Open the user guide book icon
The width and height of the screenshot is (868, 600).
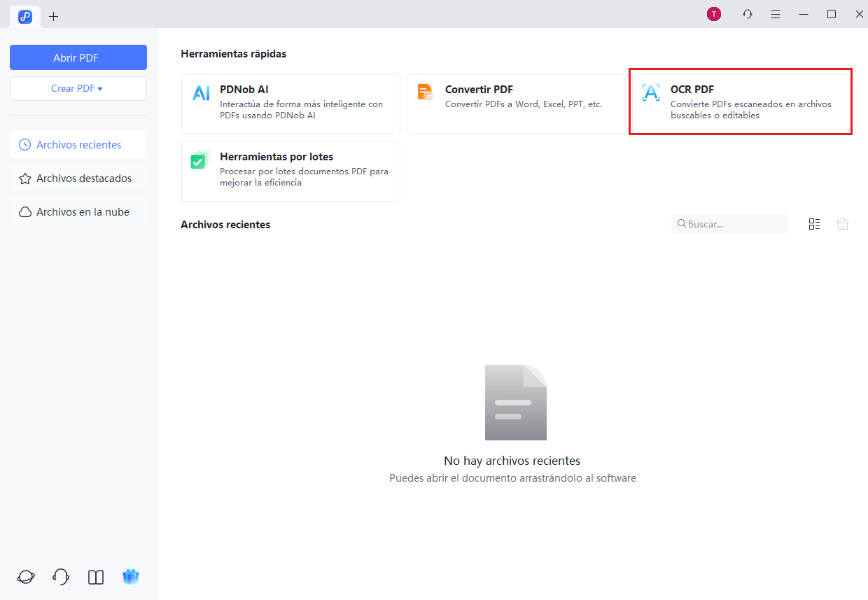[96, 577]
